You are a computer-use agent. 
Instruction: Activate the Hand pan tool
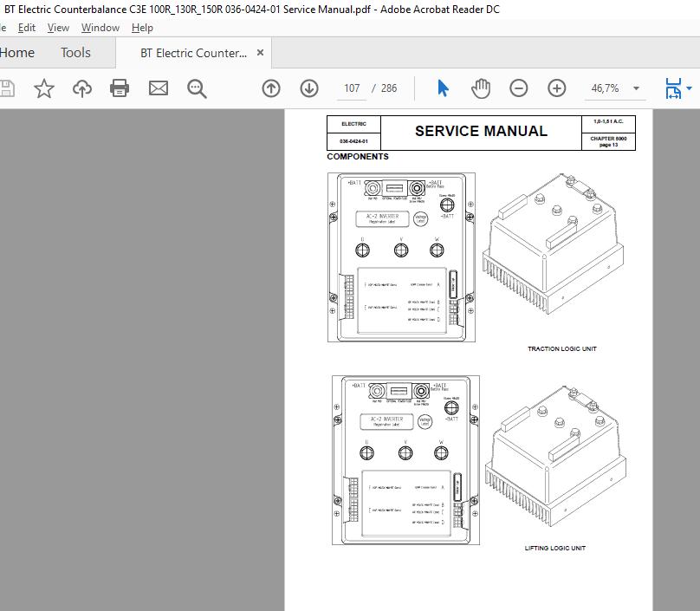(x=481, y=88)
